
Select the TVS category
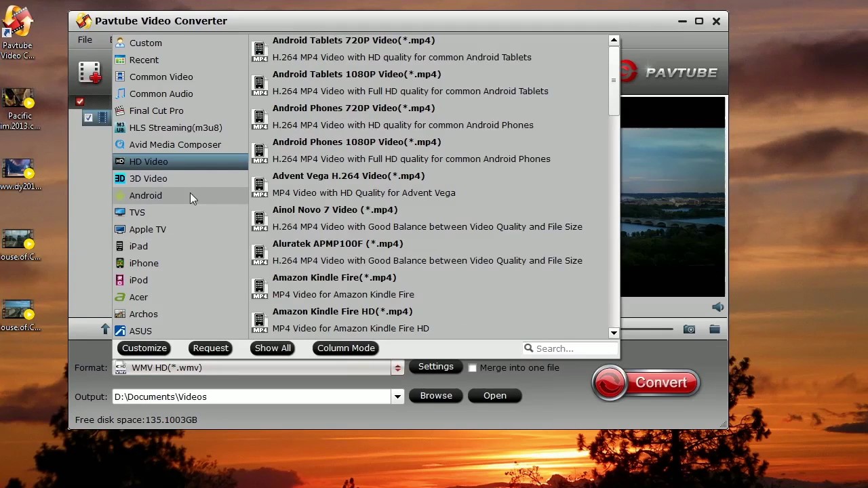point(180,212)
